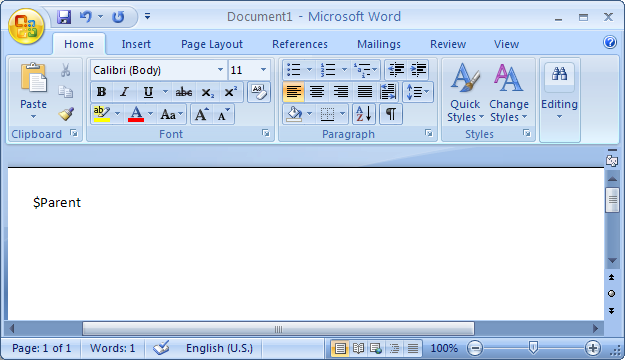Grow the font size
Image resolution: width=625 pixels, height=360 pixels.
point(202,115)
